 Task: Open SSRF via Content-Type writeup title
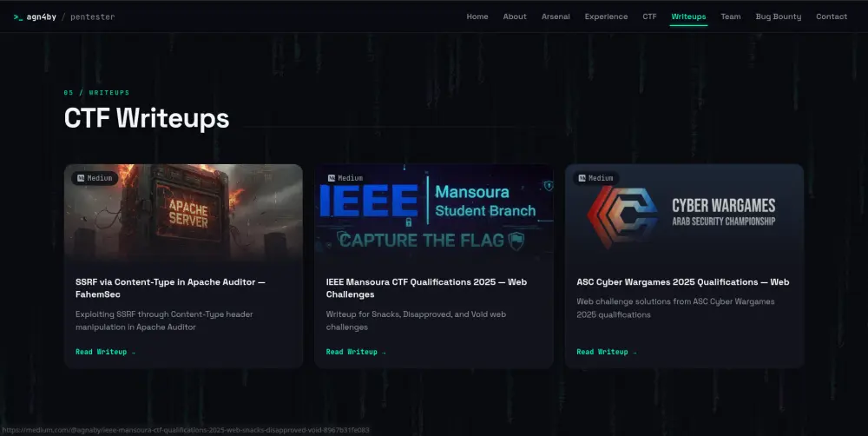170,288
